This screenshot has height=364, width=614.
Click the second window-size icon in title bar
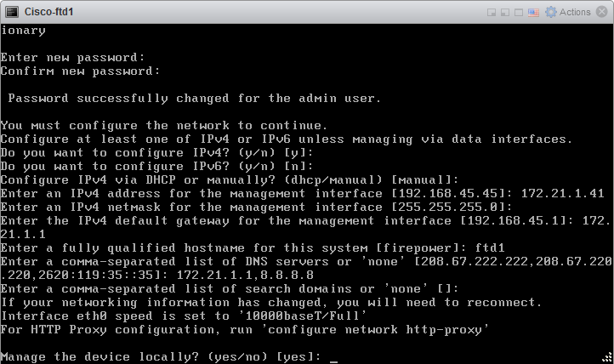click(x=505, y=13)
